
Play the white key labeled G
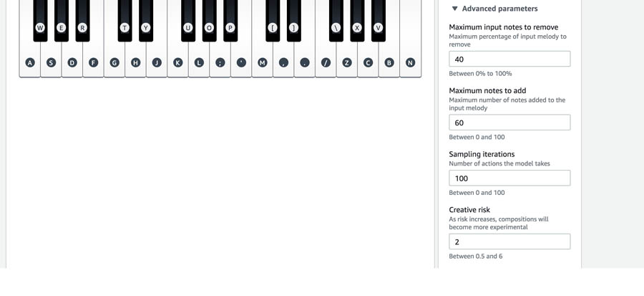pos(114,62)
